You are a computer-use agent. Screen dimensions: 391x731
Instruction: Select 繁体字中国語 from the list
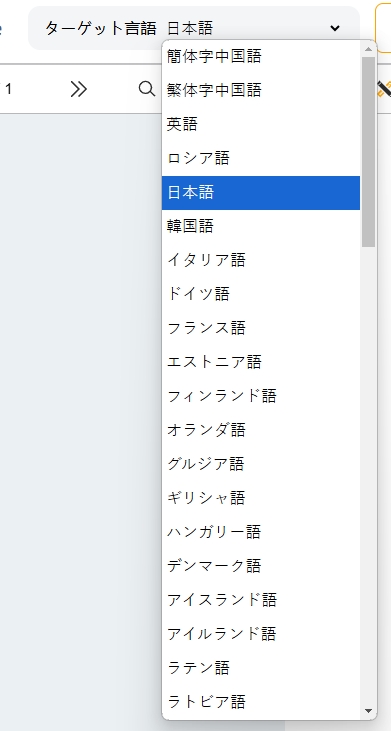pyautogui.click(x=261, y=90)
